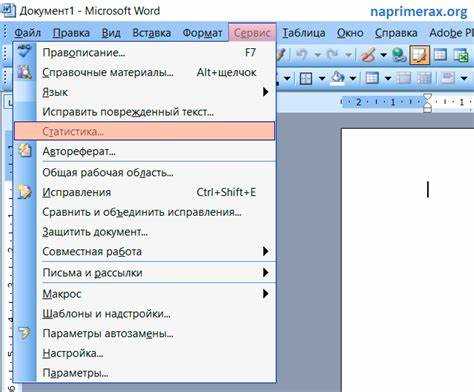This screenshot has width=474, height=392.
Task: Toggle Исправления track changes entry
Action: point(144,192)
